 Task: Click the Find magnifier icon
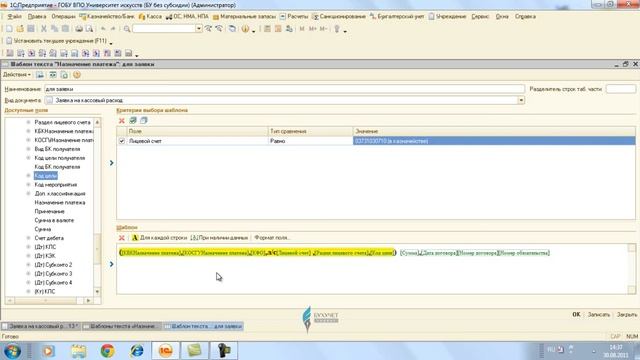(x=127, y=29)
